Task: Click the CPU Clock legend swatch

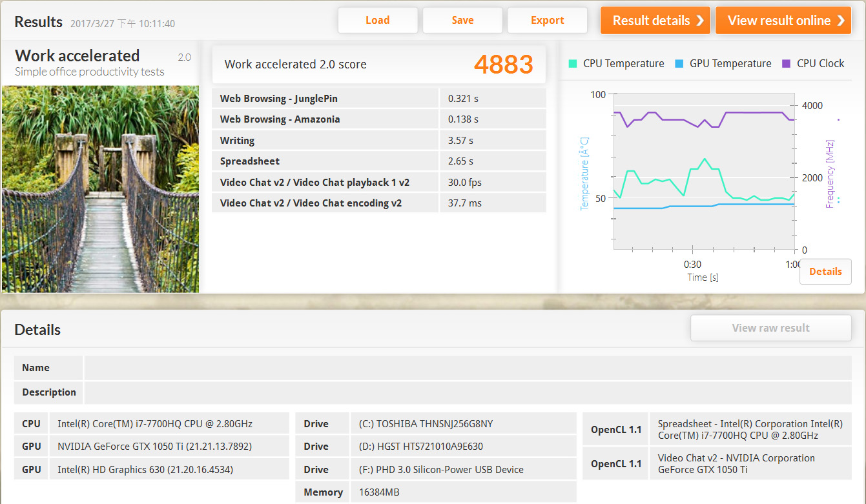Action: (787, 63)
